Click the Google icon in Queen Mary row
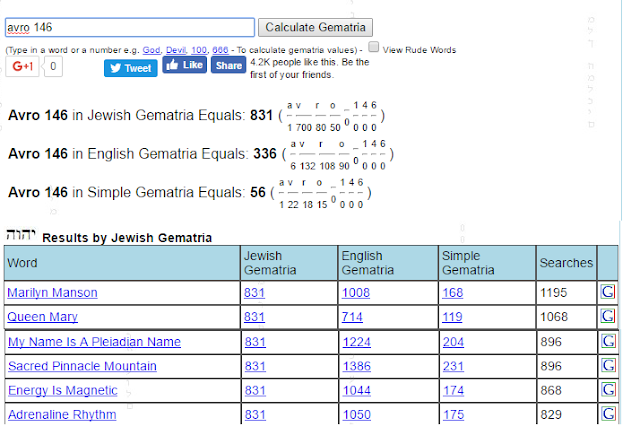 coord(608,316)
